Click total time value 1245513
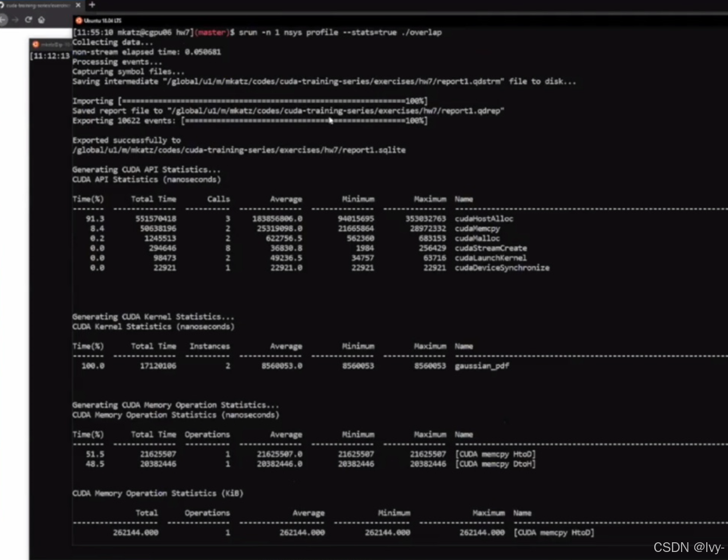The width and height of the screenshot is (728, 560). (x=160, y=238)
